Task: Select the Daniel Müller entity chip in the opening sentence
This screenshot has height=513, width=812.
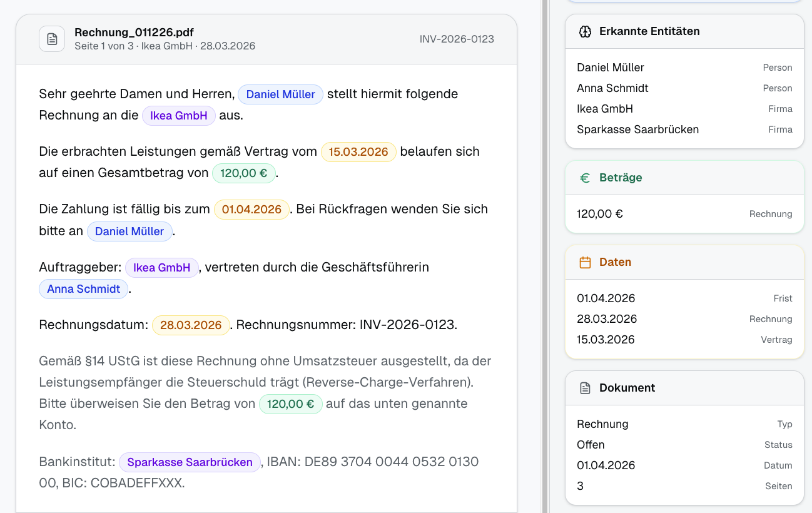Action: pos(280,94)
